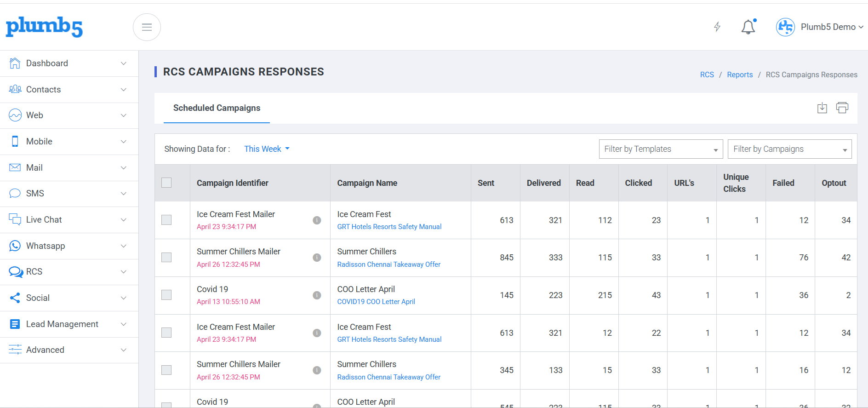This screenshot has height=408, width=868.
Task: Show info for second Ice Cream Fest Mailer row
Action: (317, 333)
